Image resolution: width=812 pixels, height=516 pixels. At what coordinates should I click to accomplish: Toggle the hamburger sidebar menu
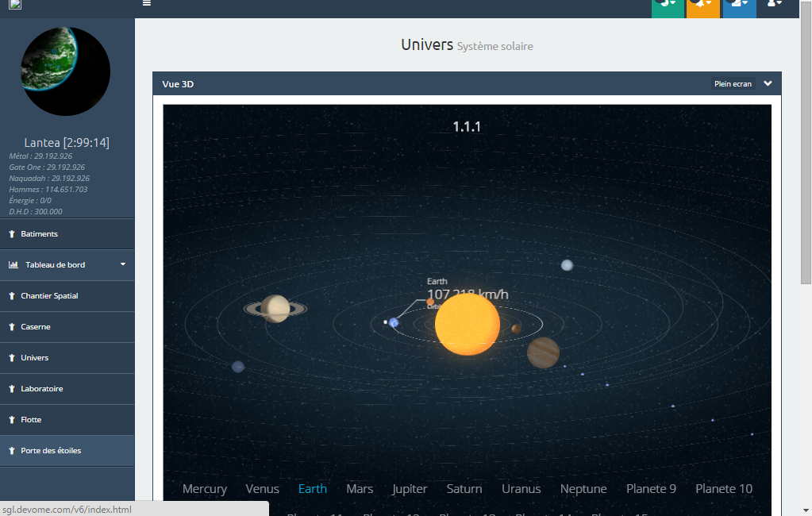(146, 3)
